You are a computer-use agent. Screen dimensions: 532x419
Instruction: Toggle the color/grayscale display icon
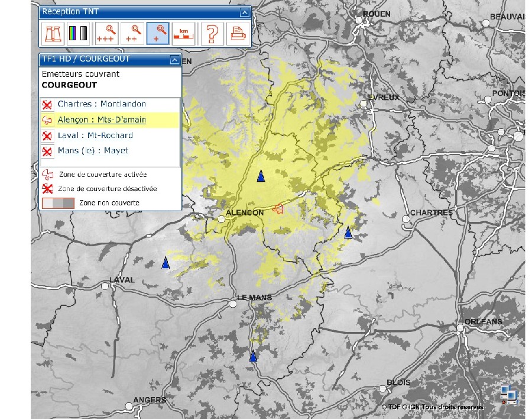coord(79,34)
